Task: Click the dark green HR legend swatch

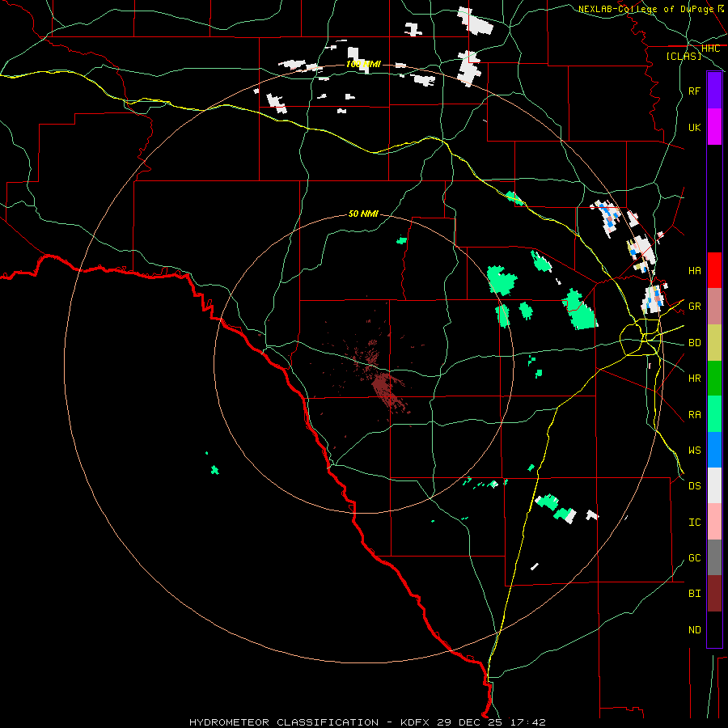Action: [x=714, y=379]
